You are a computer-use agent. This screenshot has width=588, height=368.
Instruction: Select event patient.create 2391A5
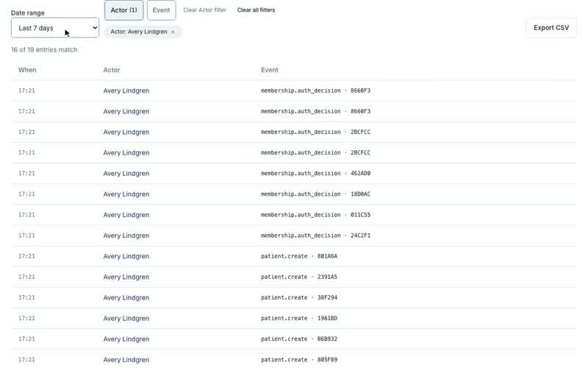tap(299, 277)
